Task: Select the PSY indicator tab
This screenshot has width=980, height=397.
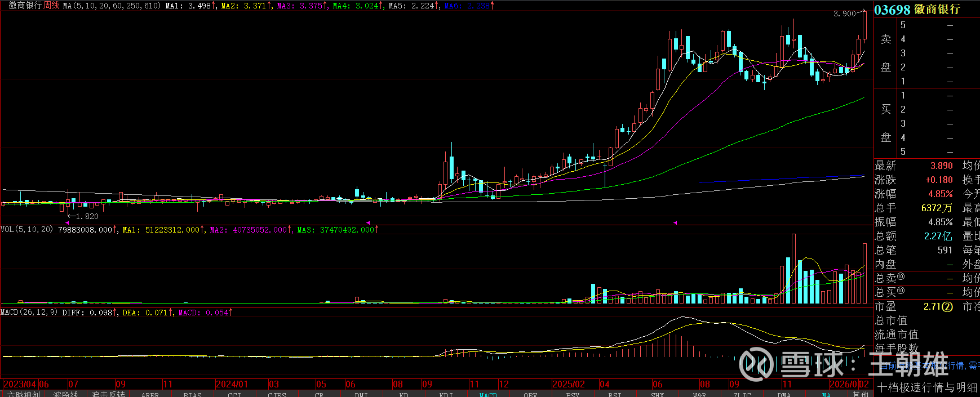Action: point(573,394)
